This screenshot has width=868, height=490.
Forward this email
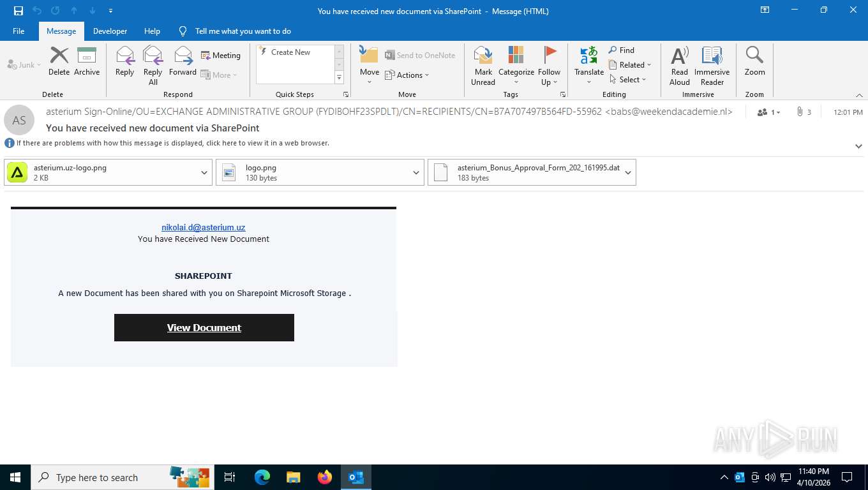point(183,61)
